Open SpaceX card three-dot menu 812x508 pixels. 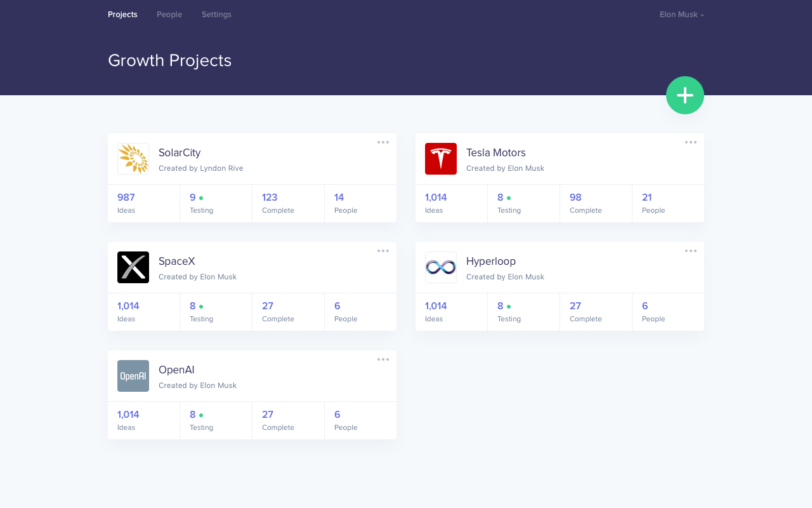click(x=383, y=251)
